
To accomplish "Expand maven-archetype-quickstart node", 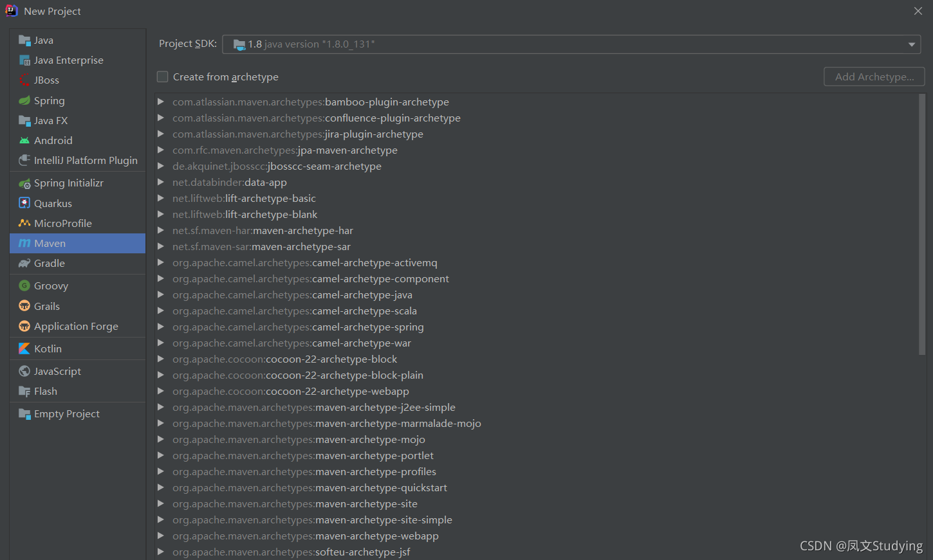I will 161,487.
